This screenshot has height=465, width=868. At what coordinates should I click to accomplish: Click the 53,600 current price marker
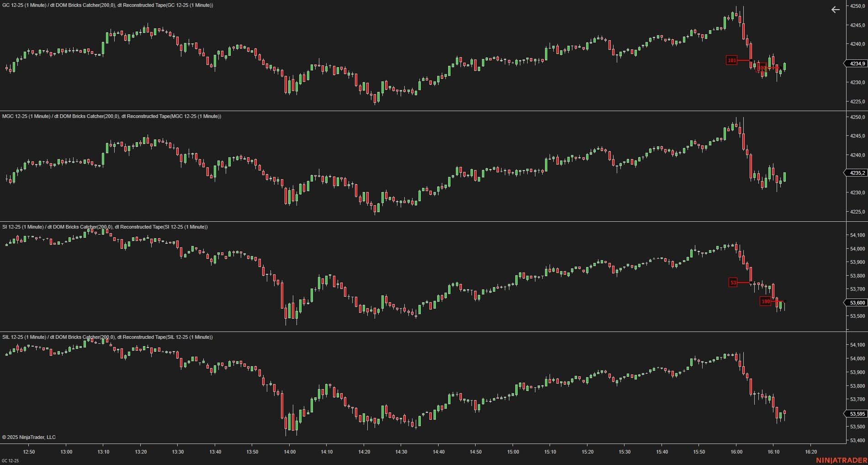tap(857, 303)
